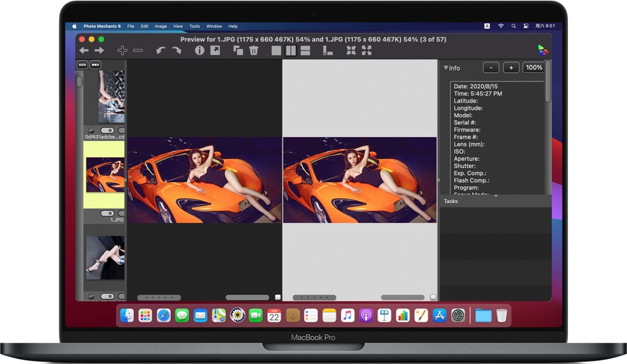
Task: Select the 1.JPG thumbnail in the sidebar
Action: point(106,174)
